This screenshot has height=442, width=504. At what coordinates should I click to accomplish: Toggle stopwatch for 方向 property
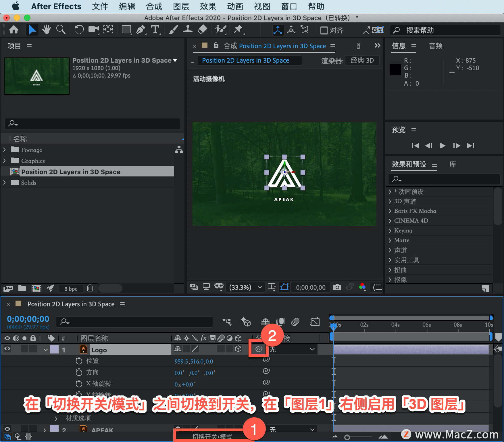(x=79, y=372)
